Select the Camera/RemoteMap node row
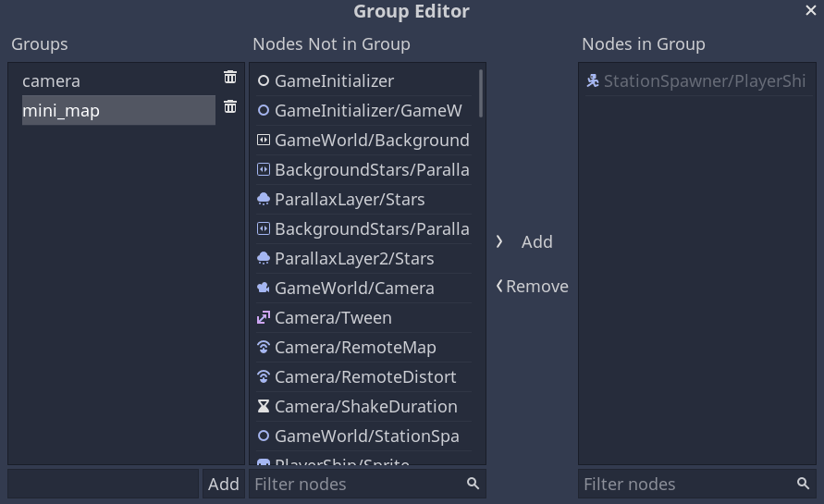 pyautogui.click(x=363, y=348)
